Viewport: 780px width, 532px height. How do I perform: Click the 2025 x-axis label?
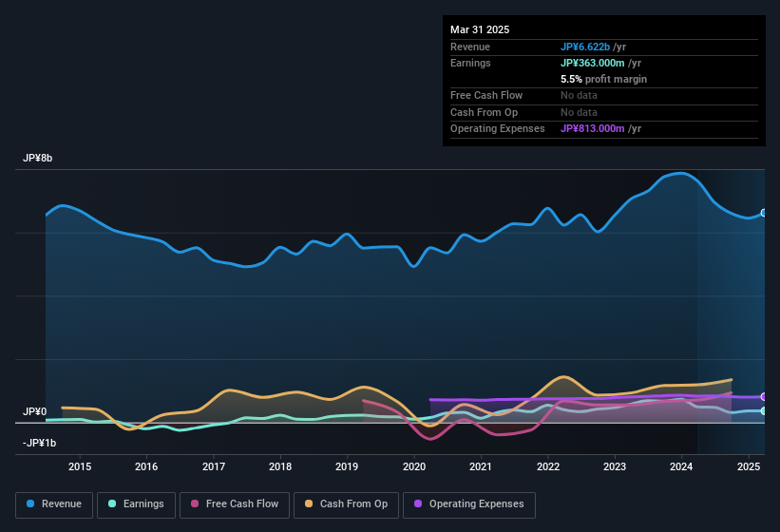point(748,466)
